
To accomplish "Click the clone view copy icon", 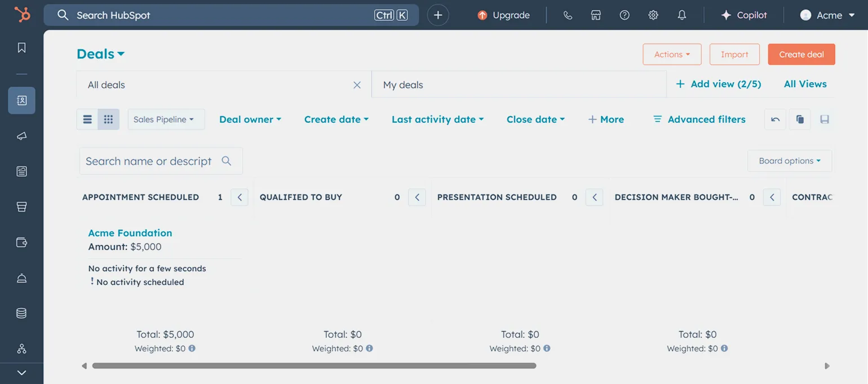I will 800,119.
